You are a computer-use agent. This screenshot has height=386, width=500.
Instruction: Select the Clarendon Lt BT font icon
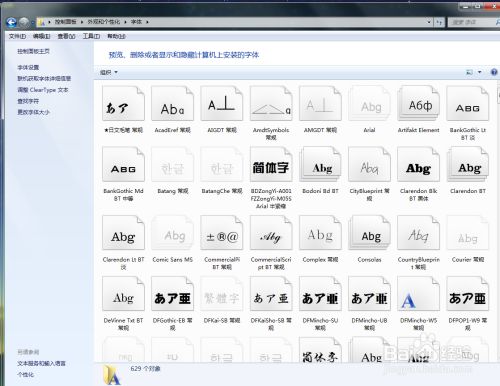click(123, 233)
